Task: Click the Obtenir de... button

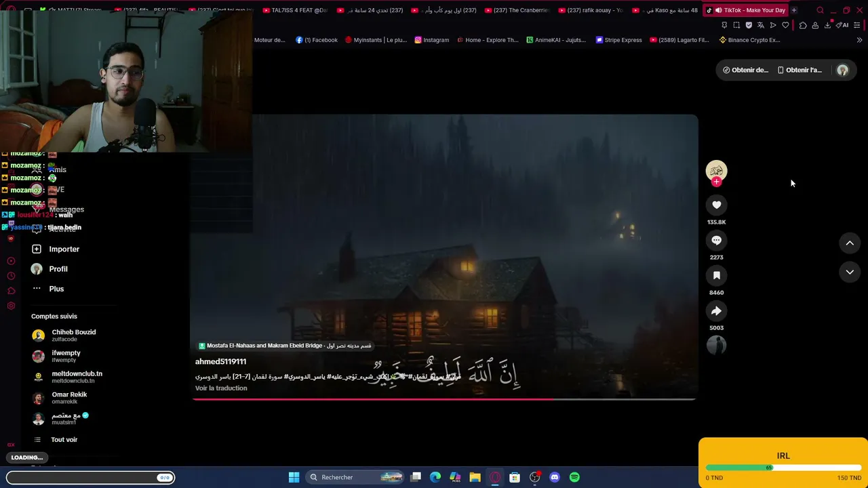Action: click(745, 70)
